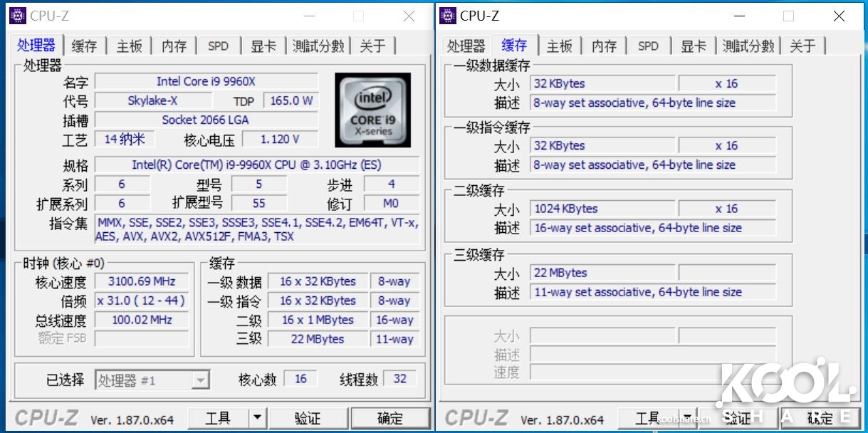This screenshot has height=433, width=868.
Task: Open the SPD tab in the right window
Action: (647, 45)
